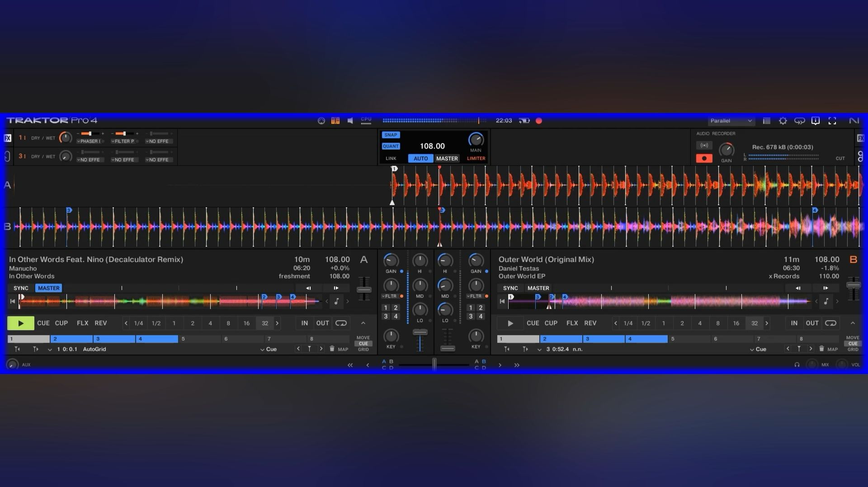
Task: Select the left FX panel icon
Action: 8,138
